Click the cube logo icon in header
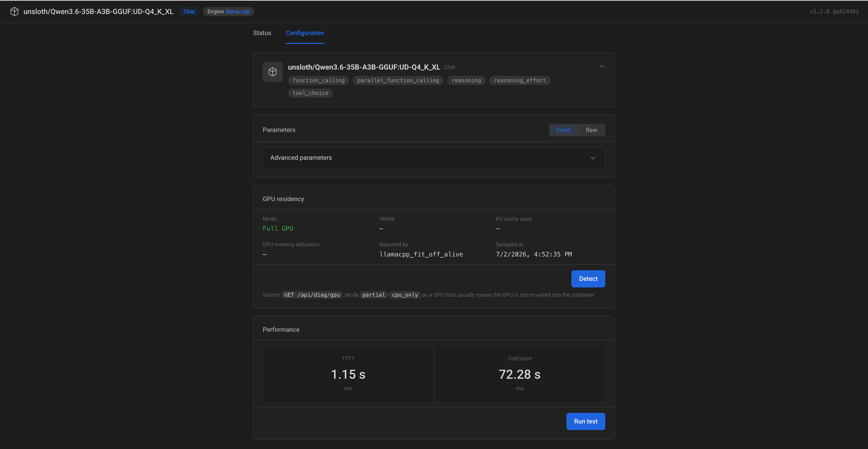The height and width of the screenshot is (449, 868). (14, 12)
